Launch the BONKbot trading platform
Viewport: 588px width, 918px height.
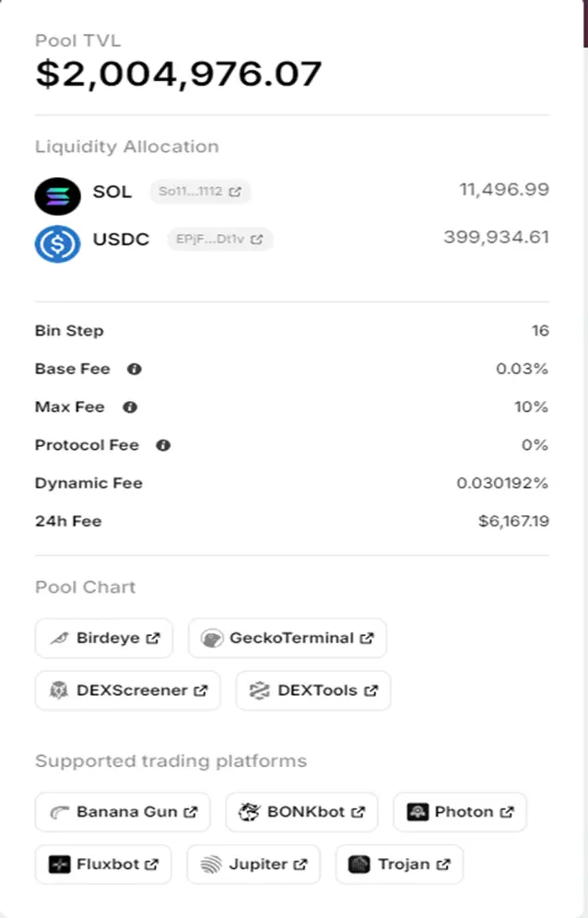(301, 812)
